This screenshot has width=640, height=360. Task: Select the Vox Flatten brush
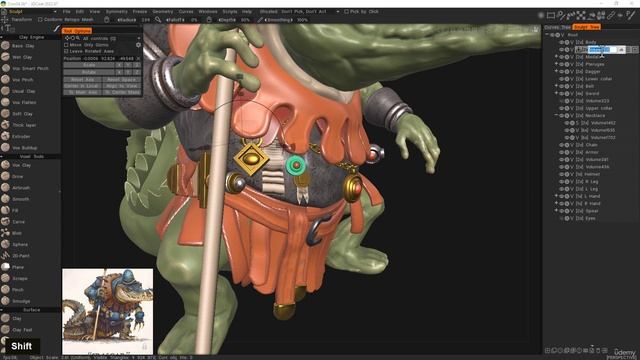click(x=24, y=102)
